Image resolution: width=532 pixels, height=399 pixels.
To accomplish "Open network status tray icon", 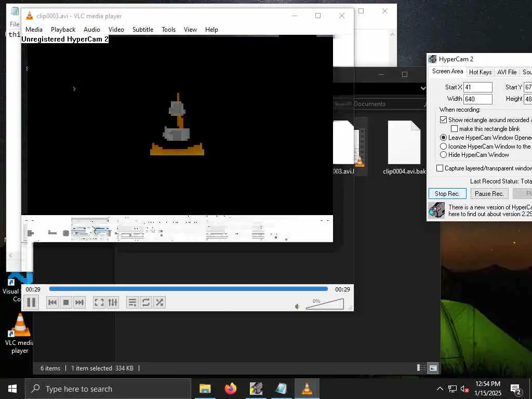I will point(453,389).
